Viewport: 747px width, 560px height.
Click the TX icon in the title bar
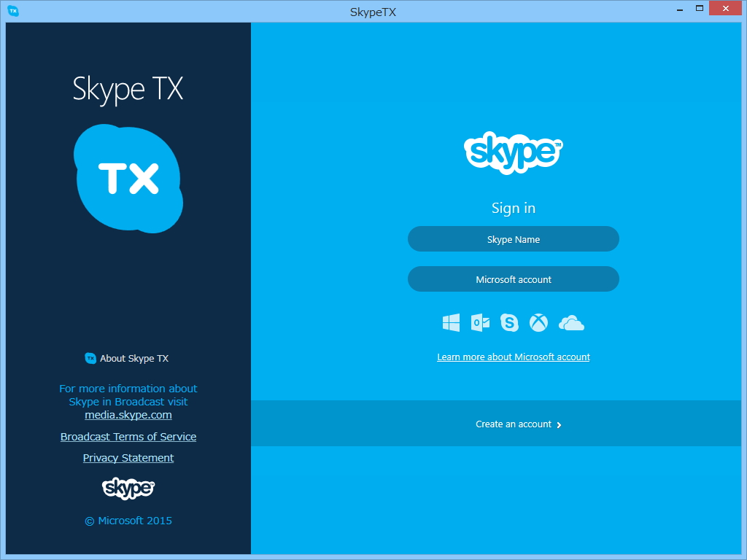coord(12,12)
